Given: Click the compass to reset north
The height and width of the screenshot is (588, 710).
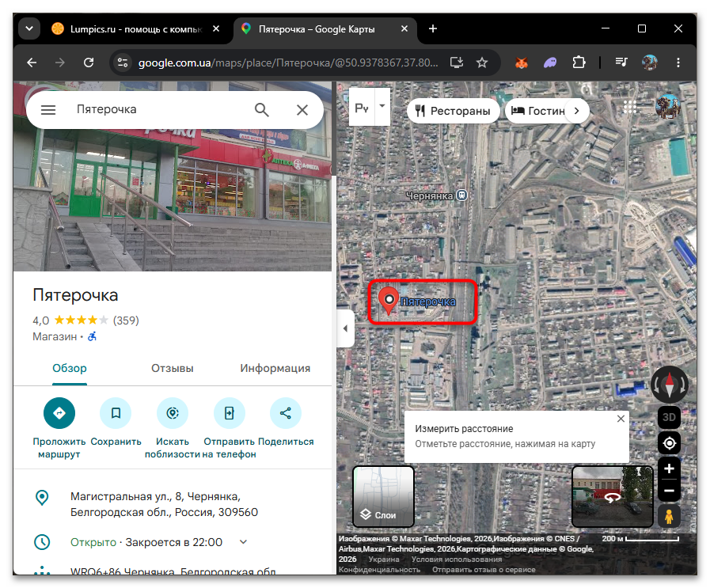Looking at the screenshot, I should 670,385.
